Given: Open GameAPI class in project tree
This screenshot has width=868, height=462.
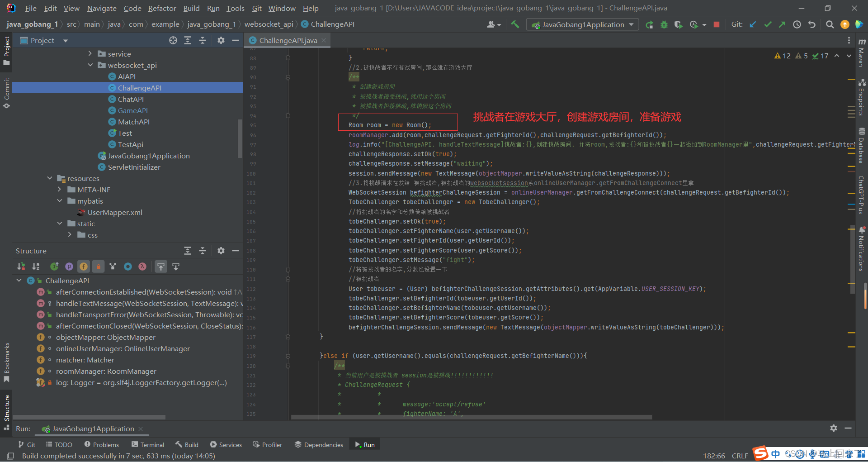Looking at the screenshot, I should 132,110.
